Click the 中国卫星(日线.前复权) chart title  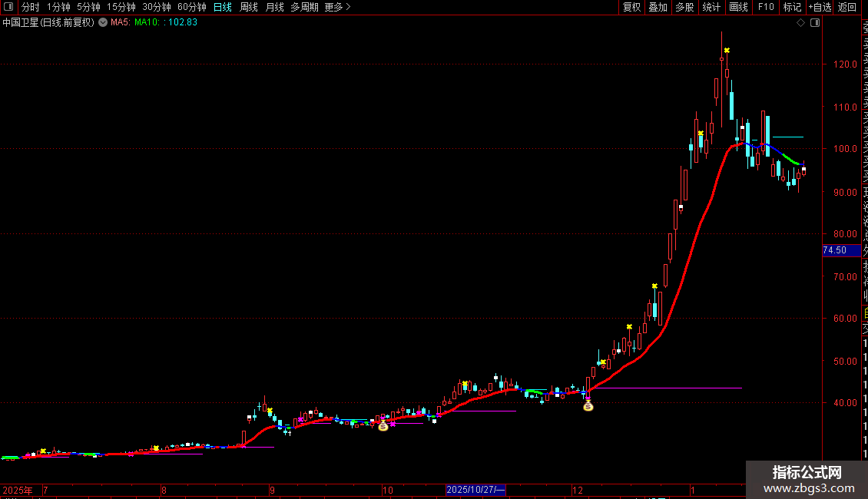point(48,23)
